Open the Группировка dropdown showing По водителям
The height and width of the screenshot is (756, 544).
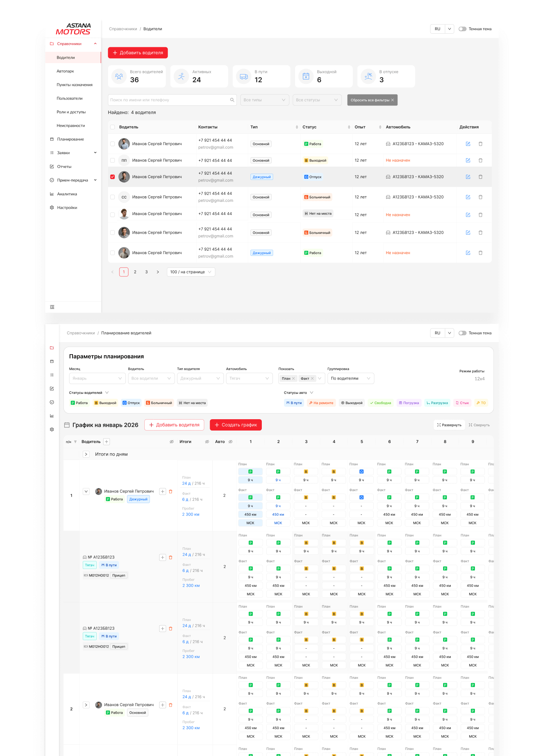click(351, 378)
